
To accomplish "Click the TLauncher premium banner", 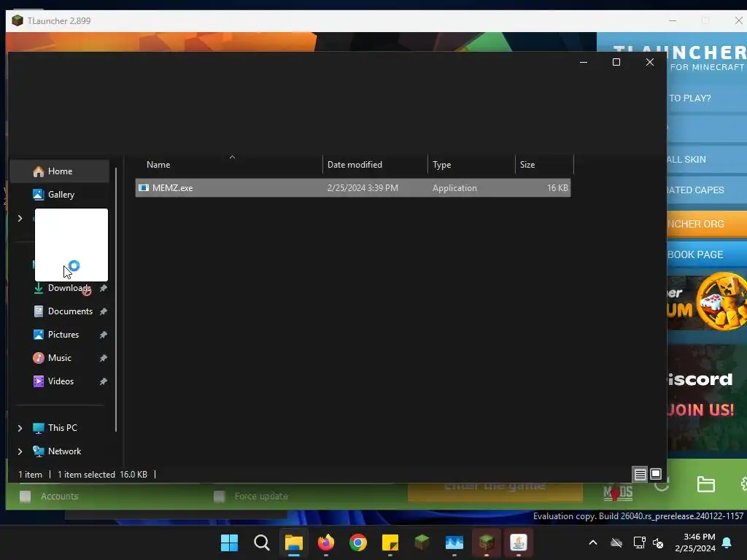I will (707, 303).
